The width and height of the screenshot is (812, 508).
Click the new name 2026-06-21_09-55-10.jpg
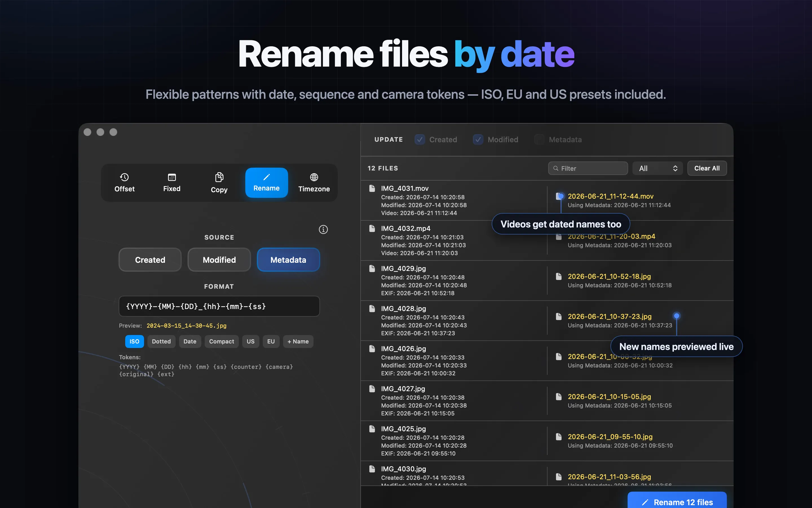(610, 436)
